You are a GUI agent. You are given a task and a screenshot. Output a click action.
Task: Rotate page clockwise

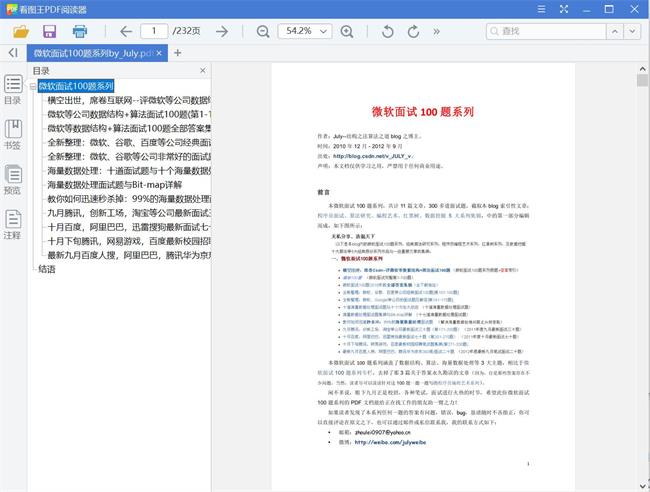point(413,32)
